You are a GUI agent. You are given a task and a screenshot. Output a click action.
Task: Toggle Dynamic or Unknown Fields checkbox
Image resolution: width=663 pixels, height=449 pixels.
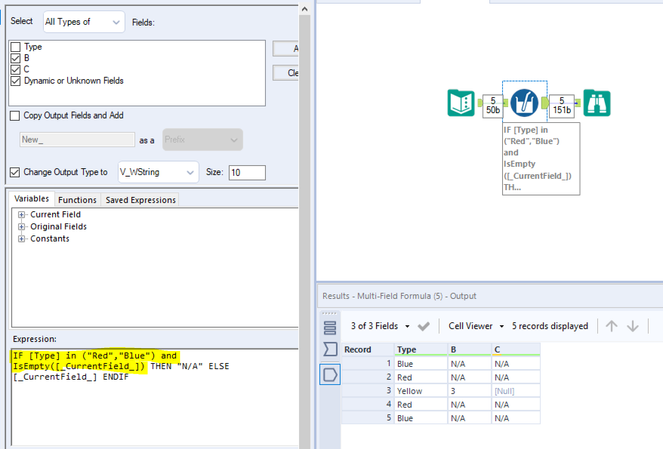pyautogui.click(x=16, y=81)
